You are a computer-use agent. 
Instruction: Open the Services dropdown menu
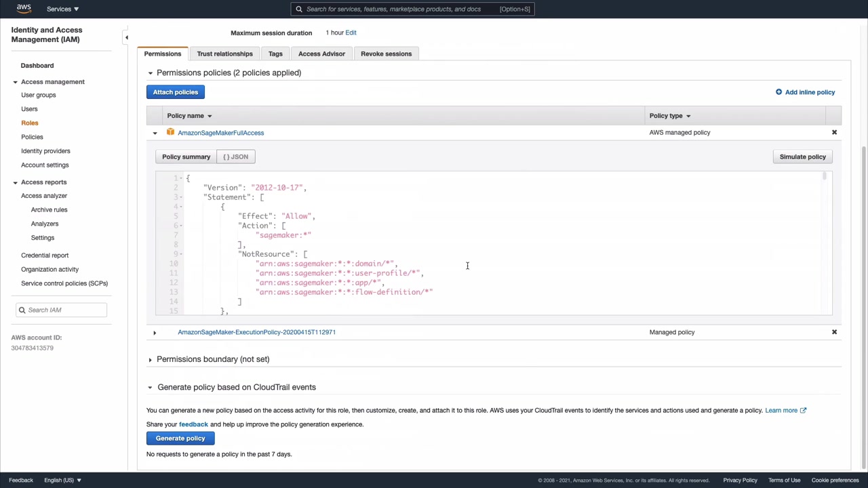pyautogui.click(x=62, y=9)
